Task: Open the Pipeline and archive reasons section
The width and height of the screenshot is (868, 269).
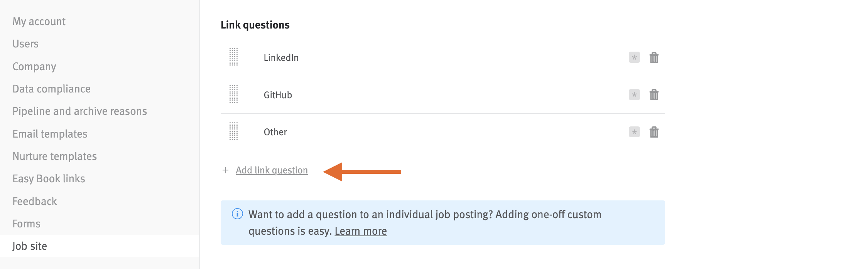Action: pyautogui.click(x=79, y=111)
